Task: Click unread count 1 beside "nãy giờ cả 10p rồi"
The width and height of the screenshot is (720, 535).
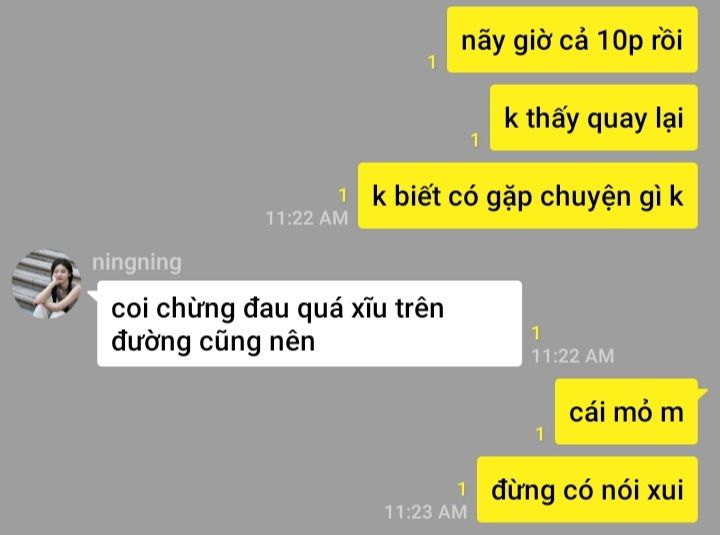Action: pyautogui.click(x=432, y=62)
